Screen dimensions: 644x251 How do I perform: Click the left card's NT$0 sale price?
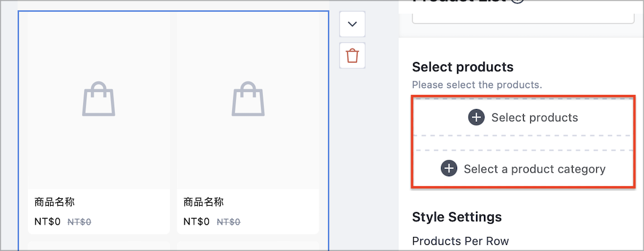[x=48, y=222]
